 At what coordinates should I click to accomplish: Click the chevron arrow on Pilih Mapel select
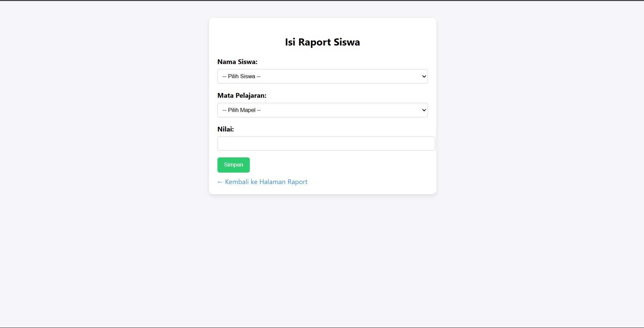pyautogui.click(x=424, y=110)
